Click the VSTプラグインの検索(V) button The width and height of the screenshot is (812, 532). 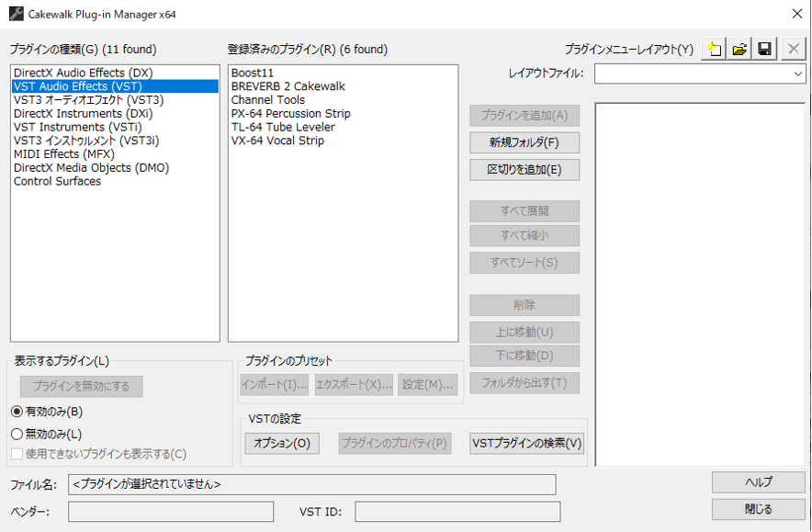point(526,444)
